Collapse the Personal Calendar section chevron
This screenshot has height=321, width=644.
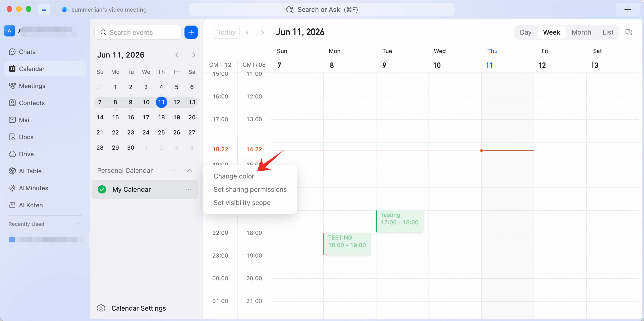coord(190,170)
